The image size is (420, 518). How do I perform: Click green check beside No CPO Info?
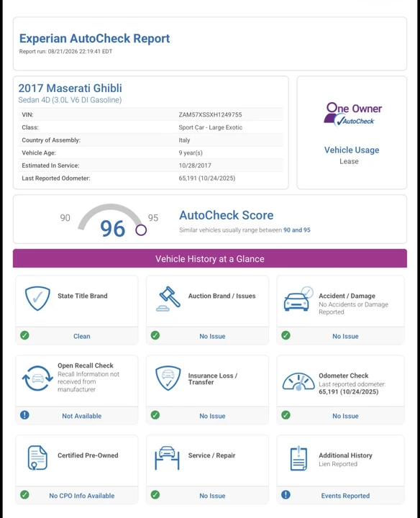coord(24,494)
